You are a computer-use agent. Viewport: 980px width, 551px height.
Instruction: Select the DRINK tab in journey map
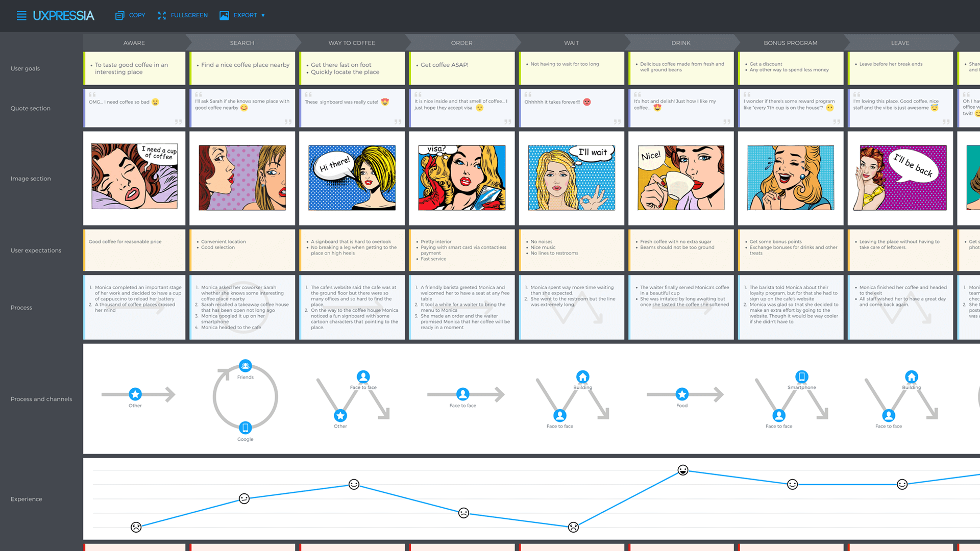(680, 42)
